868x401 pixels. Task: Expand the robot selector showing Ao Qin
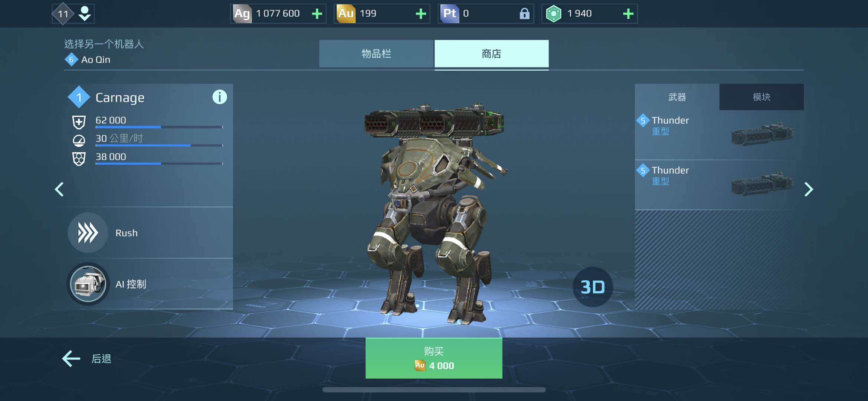point(104,52)
